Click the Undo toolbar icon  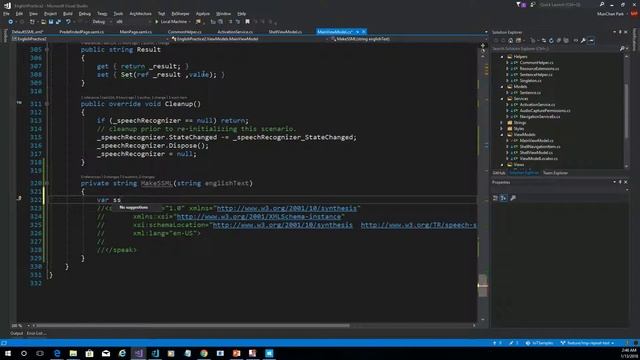(68, 22)
